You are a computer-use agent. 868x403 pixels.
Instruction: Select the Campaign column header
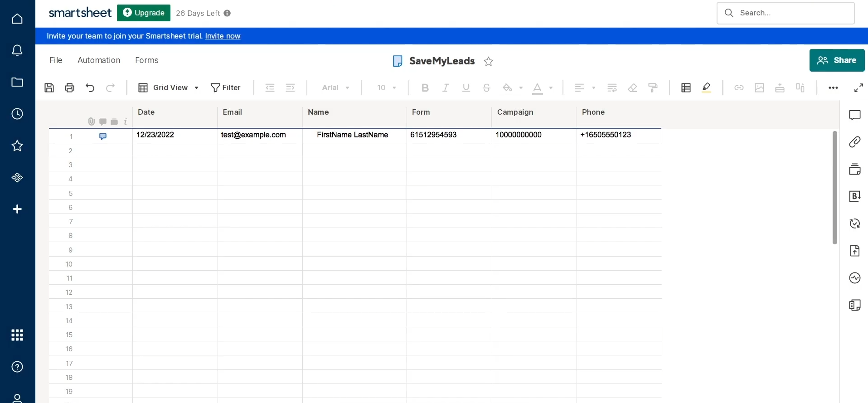point(534,117)
